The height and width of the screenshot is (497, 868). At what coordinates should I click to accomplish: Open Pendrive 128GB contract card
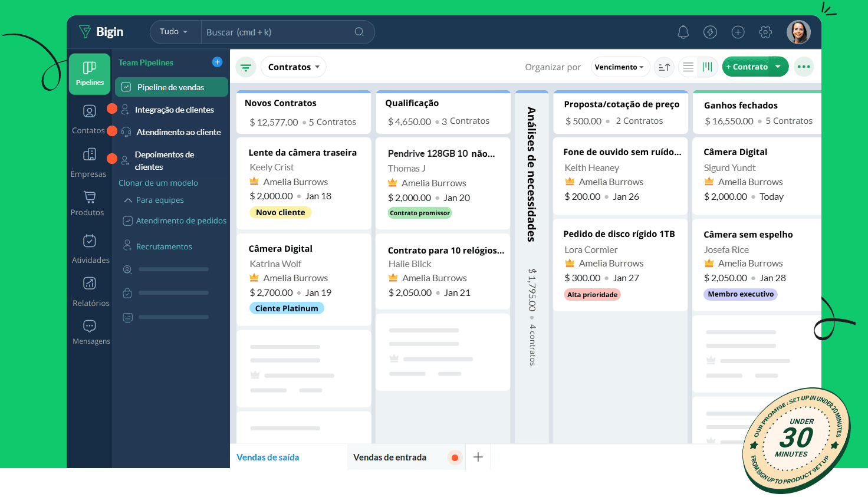tap(442, 183)
